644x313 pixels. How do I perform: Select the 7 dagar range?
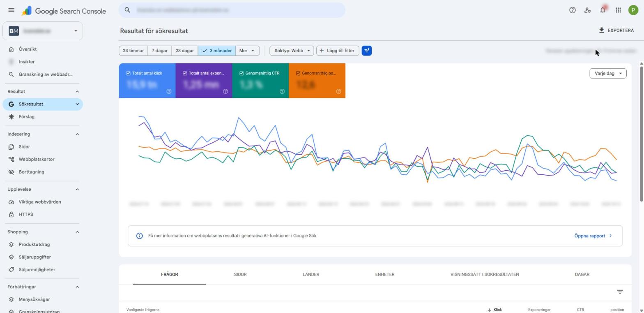click(x=160, y=51)
